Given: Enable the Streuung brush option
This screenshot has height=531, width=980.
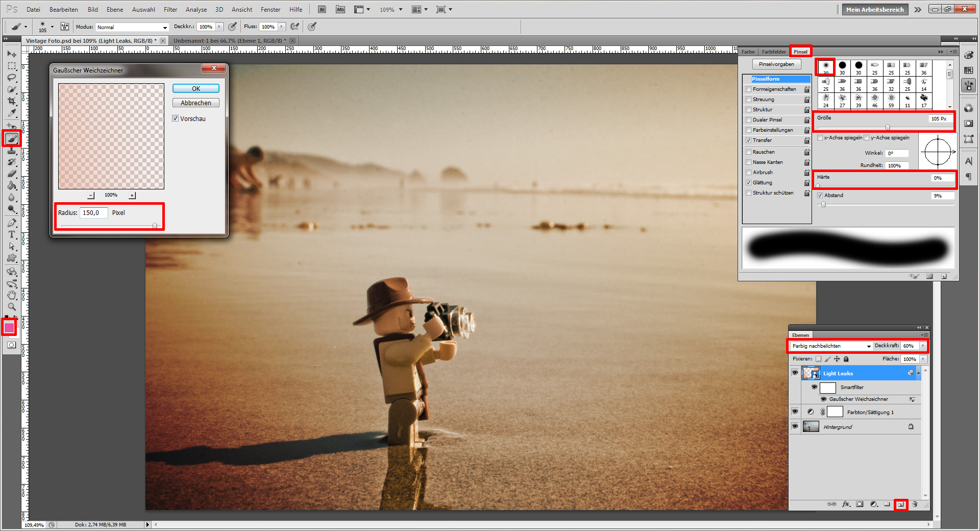Looking at the screenshot, I should (x=749, y=100).
